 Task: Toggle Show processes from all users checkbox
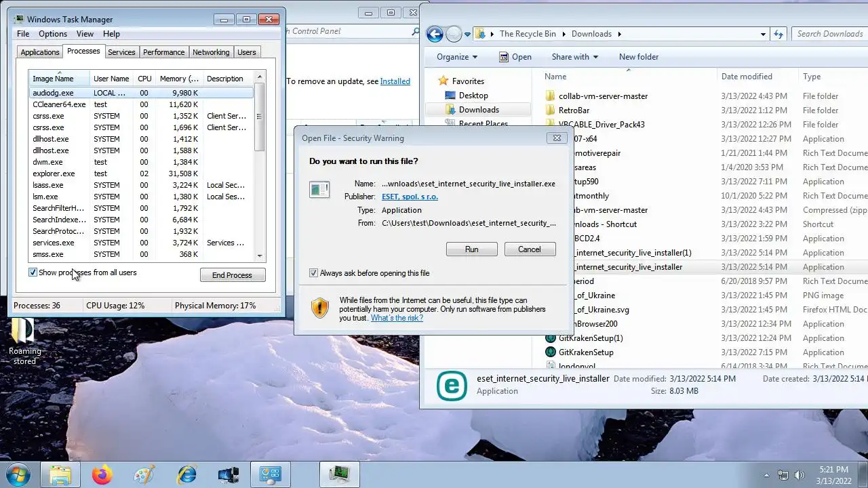[x=33, y=272]
